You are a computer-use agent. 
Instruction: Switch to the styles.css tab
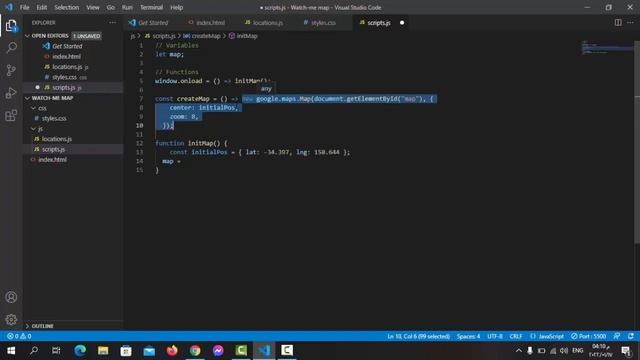click(323, 23)
